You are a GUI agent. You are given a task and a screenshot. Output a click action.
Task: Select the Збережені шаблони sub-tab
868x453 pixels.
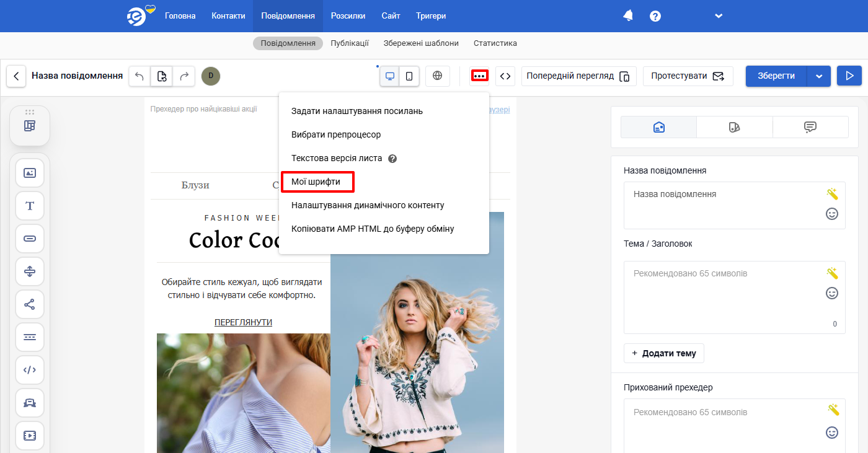[421, 43]
